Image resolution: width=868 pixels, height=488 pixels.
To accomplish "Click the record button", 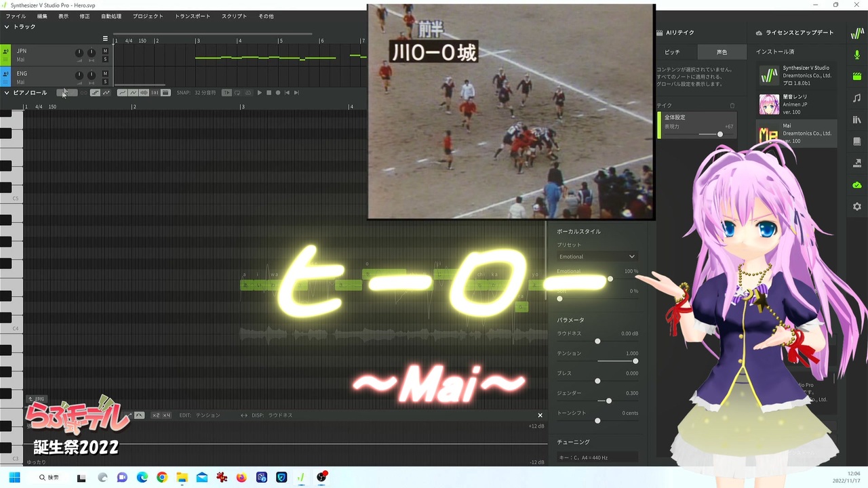I will pos(277,93).
